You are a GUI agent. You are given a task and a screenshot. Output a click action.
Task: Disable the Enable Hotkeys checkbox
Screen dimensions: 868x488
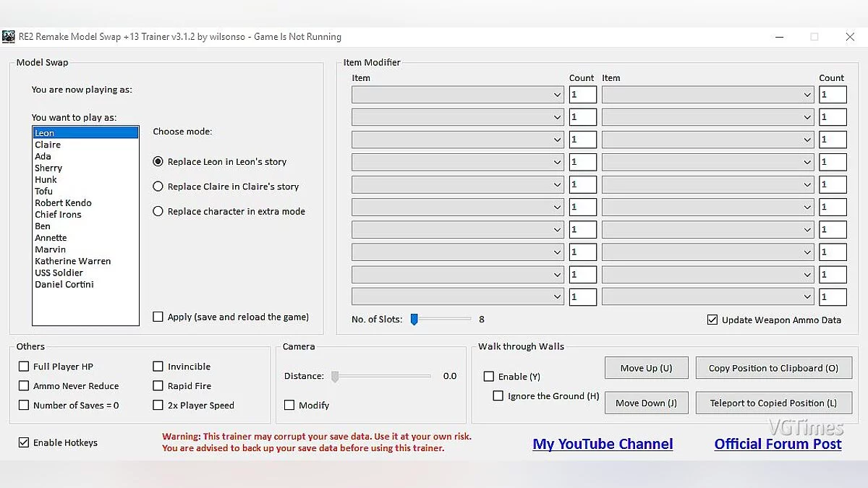point(24,442)
